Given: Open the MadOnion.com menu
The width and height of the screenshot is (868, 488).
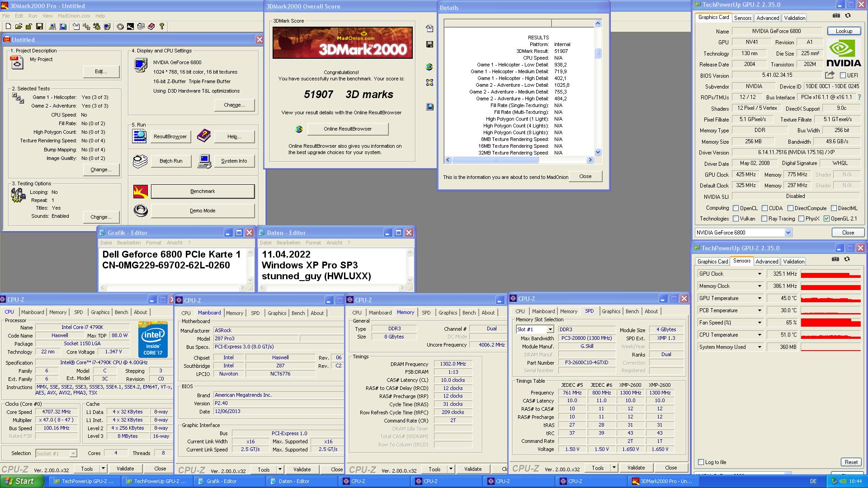Looking at the screenshot, I should click(x=74, y=16).
